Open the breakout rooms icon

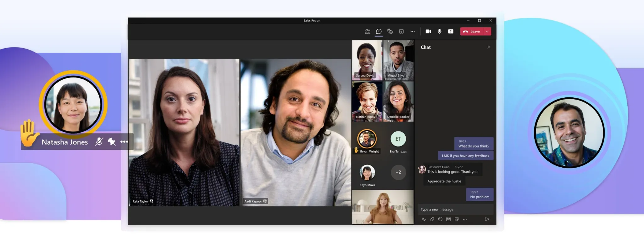click(x=401, y=32)
